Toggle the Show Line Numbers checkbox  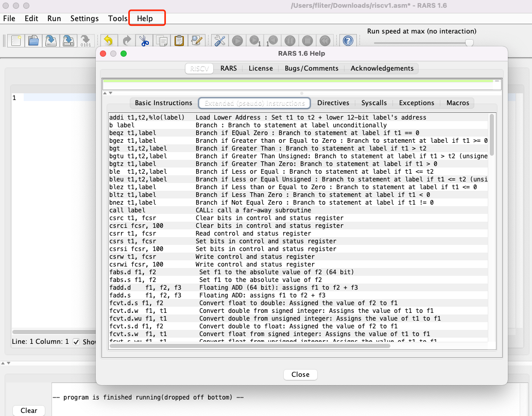(x=76, y=342)
